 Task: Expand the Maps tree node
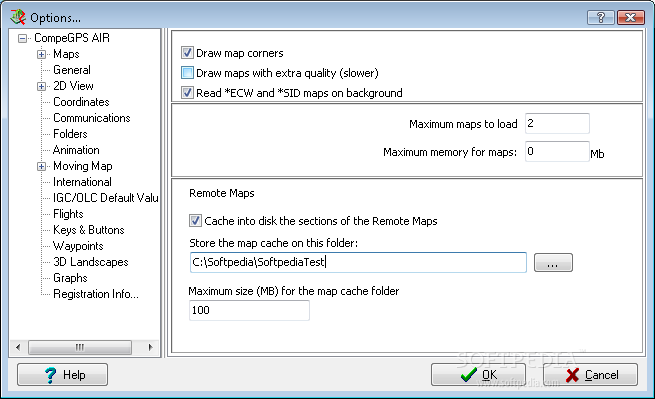pyautogui.click(x=41, y=54)
